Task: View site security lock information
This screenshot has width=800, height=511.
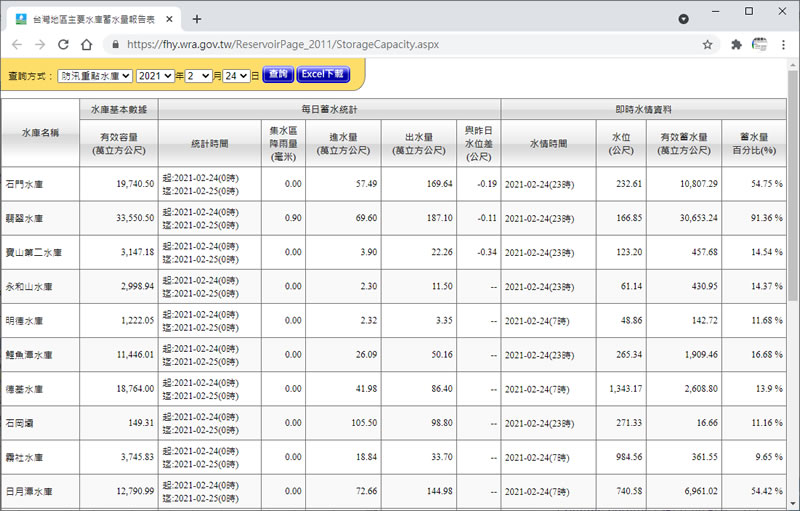Action: tap(116, 45)
